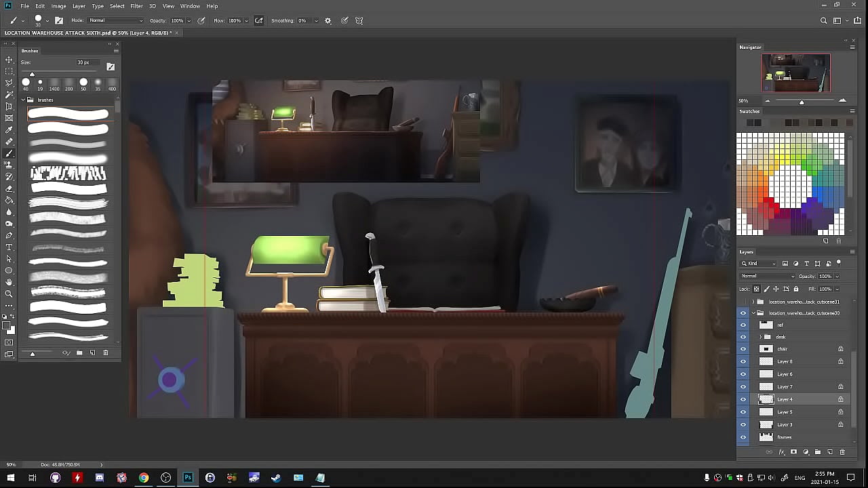The image size is (868, 488).
Task: Open the Layer menu
Action: tap(79, 6)
